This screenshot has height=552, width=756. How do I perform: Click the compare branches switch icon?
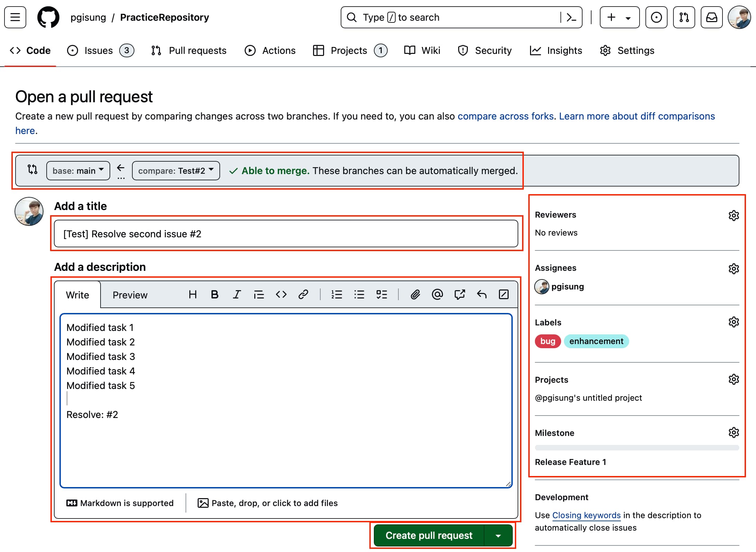click(32, 169)
